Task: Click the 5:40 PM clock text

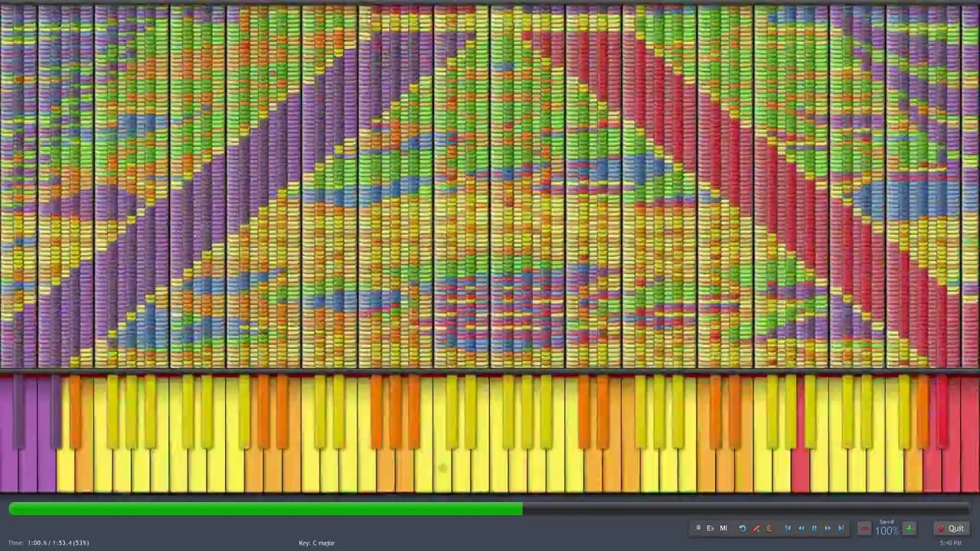Action: coord(950,543)
